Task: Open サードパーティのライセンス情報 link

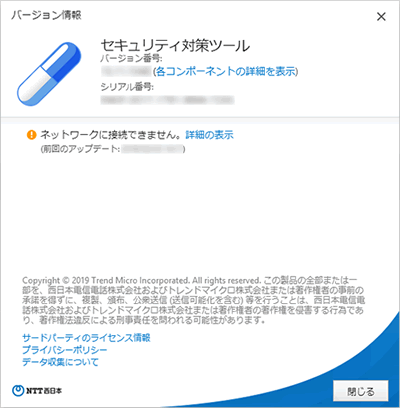Action: coord(86,338)
